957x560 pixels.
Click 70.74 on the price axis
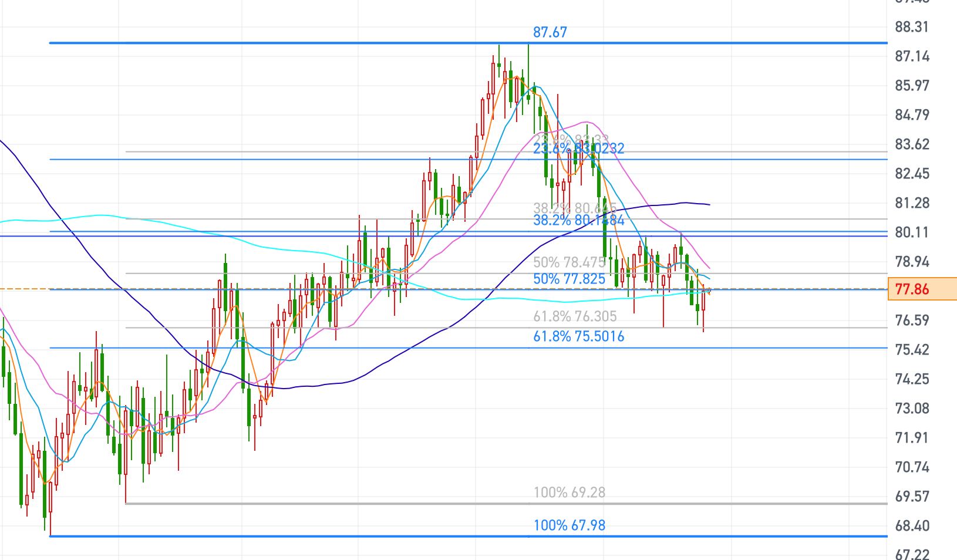pos(912,467)
